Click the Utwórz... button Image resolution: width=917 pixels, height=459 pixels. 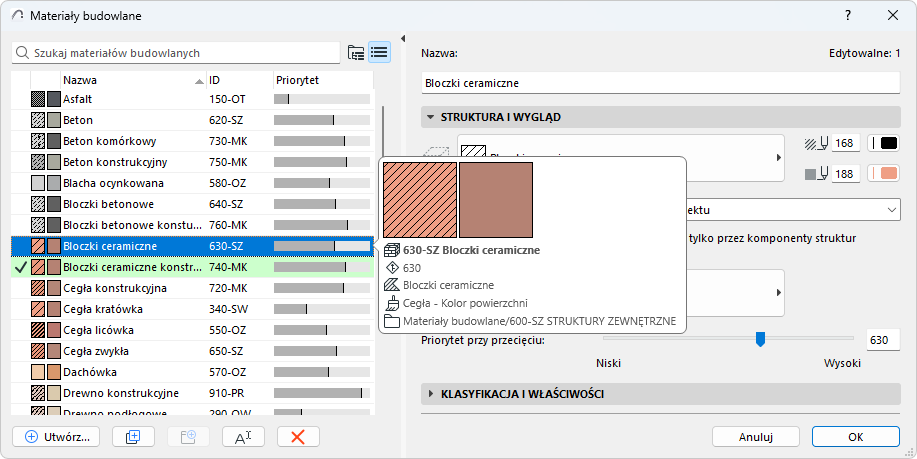point(57,437)
